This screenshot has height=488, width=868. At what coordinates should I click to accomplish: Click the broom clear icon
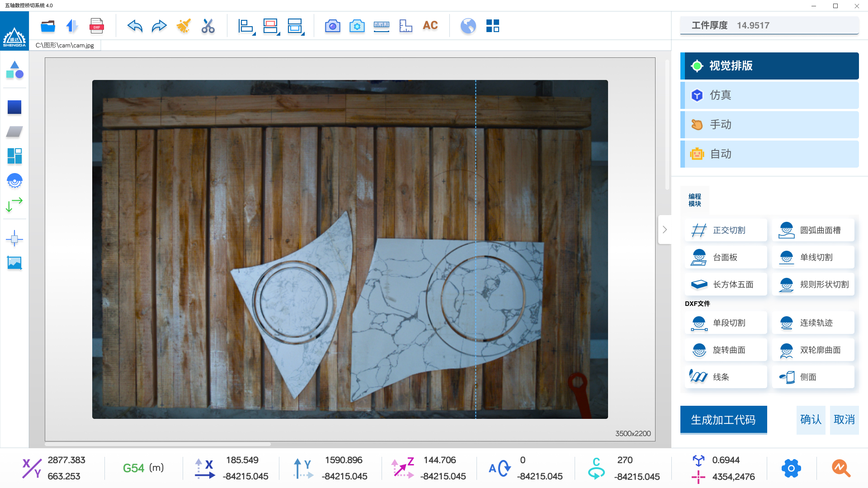(184, 26)
